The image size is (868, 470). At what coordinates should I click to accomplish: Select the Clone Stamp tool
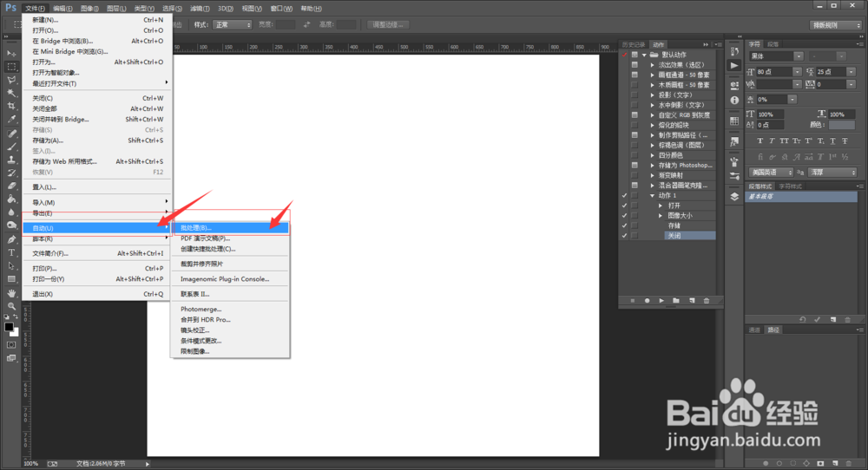pyautogui.click(x=11, y=160)
